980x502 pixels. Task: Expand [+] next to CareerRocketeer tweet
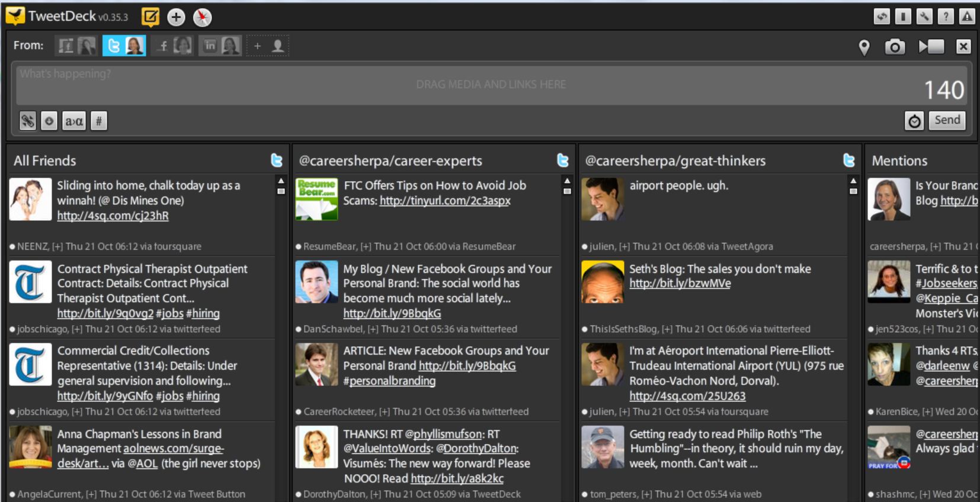[385, 411]
